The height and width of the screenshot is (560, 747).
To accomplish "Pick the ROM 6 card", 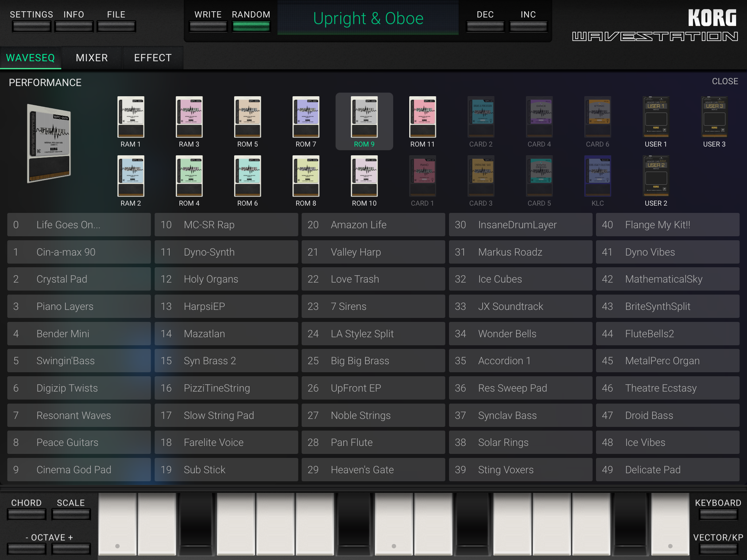I will coord(247,176).
